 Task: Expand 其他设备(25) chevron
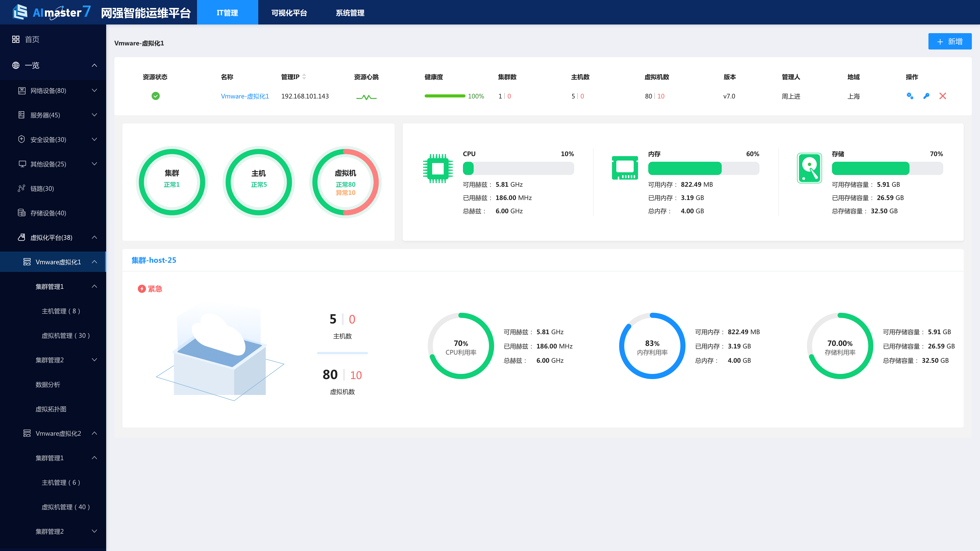[94, 164]
